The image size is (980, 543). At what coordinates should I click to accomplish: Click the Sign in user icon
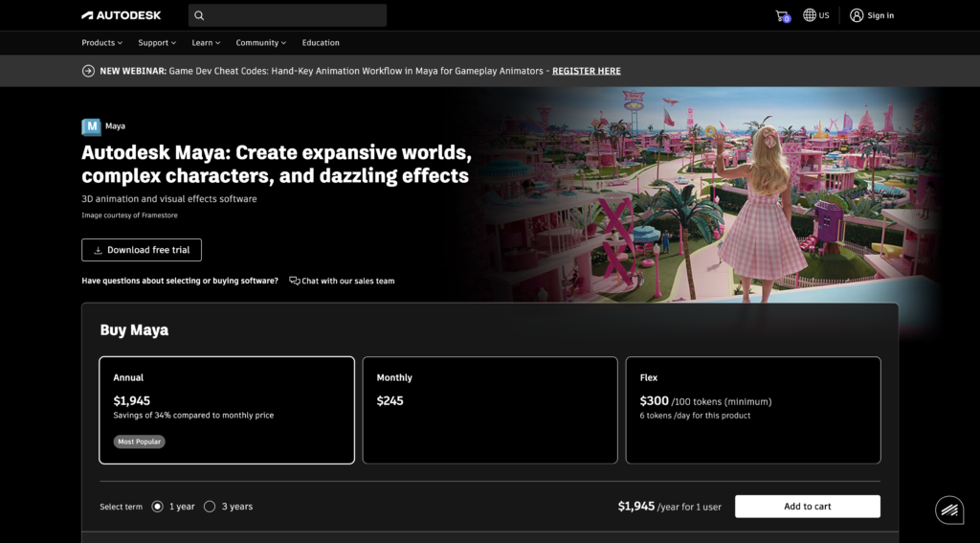(857, 15)
